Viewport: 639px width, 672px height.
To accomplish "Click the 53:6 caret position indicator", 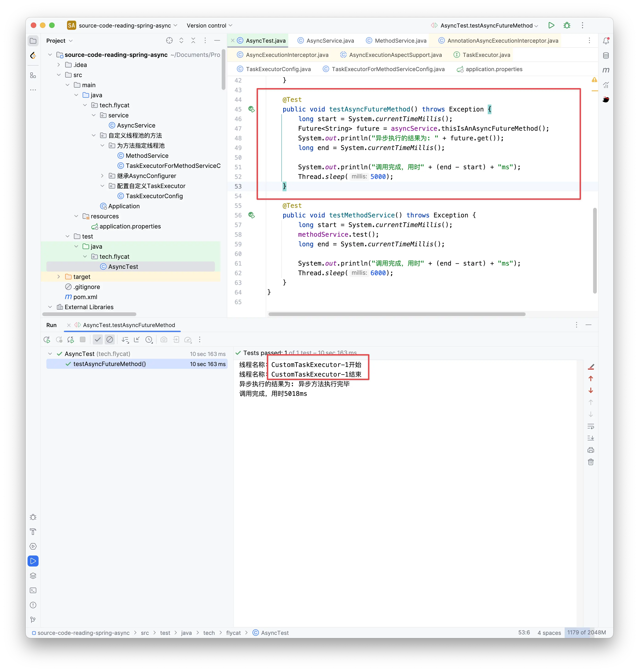I will tap(524, 633).
